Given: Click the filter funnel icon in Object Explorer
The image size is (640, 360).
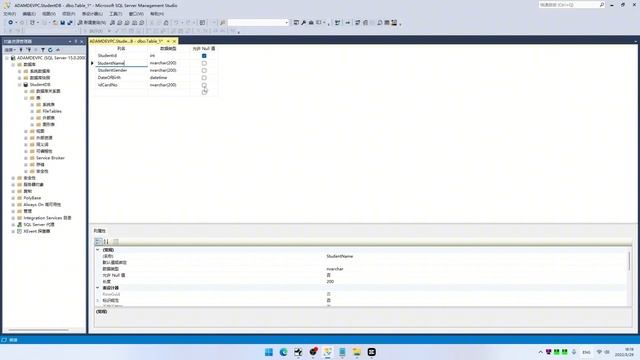Looking at the screenshot, I should [x=42, y=50].
